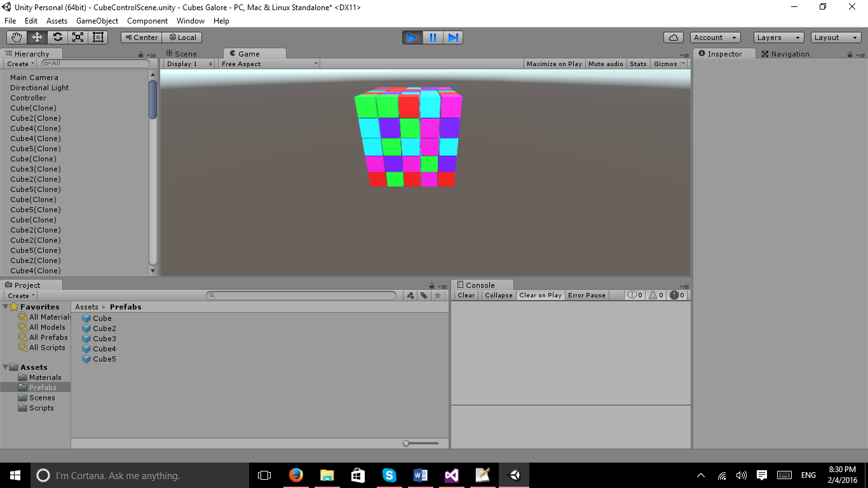This screenshot has width=868, height=488.
Task: Click the Inspector panel lock icon
Action: point(850,55)
